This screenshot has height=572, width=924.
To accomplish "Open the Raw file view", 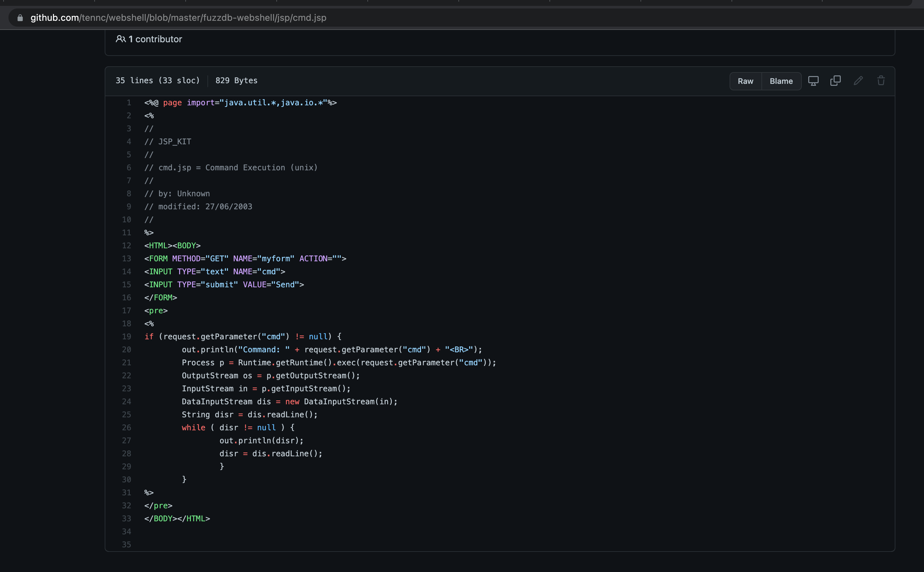I will click(x=746, y=81).
